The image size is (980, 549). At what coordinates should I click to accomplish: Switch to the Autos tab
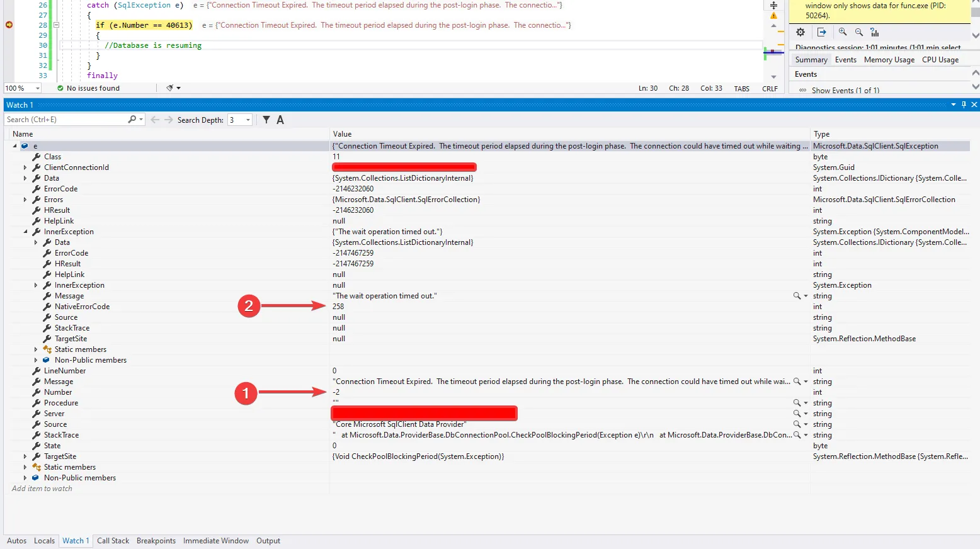(x=16, y=541)
